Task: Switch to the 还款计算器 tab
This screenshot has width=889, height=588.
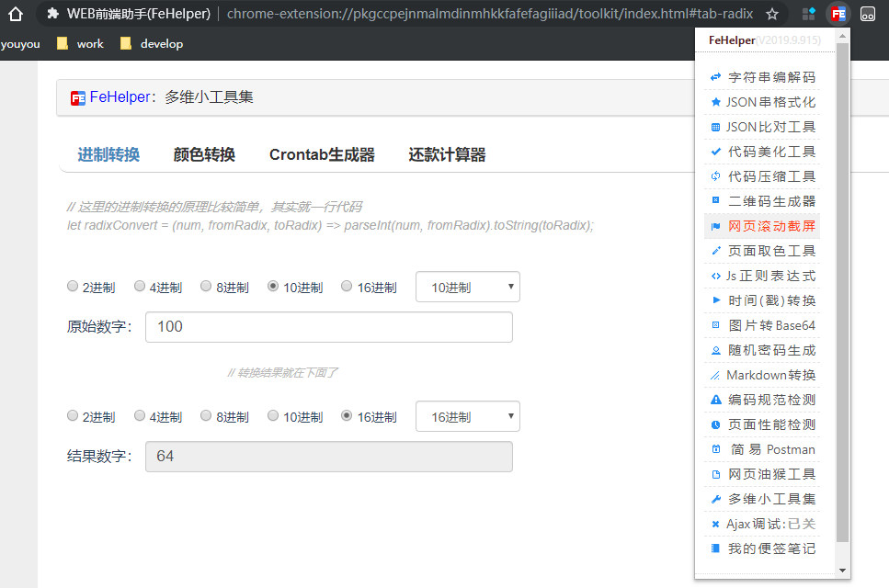Action: click(x=447, y=154)
